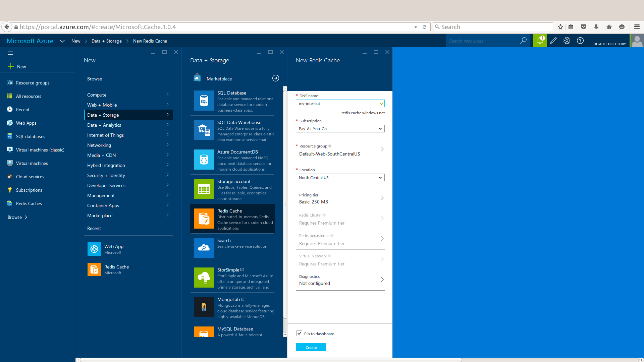This screenshot has height=362, width=644.
Task: Click the help question mark icon
Action: pyautogui.click(x=580, y=41)
